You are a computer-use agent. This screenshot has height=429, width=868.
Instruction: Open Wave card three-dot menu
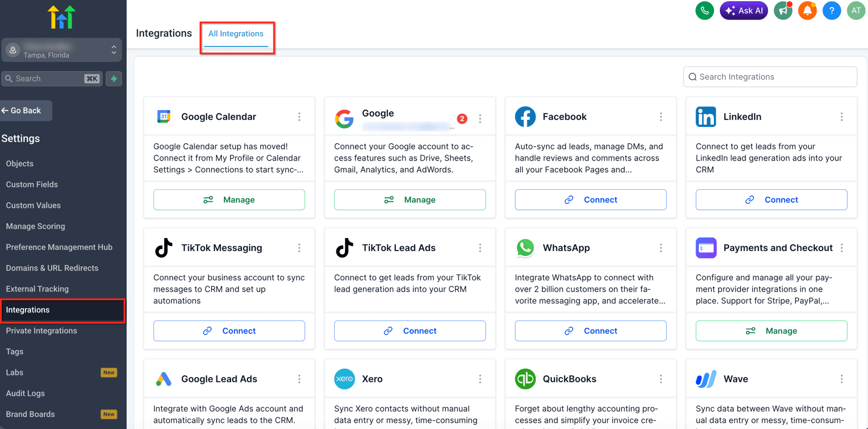point(841,379)
